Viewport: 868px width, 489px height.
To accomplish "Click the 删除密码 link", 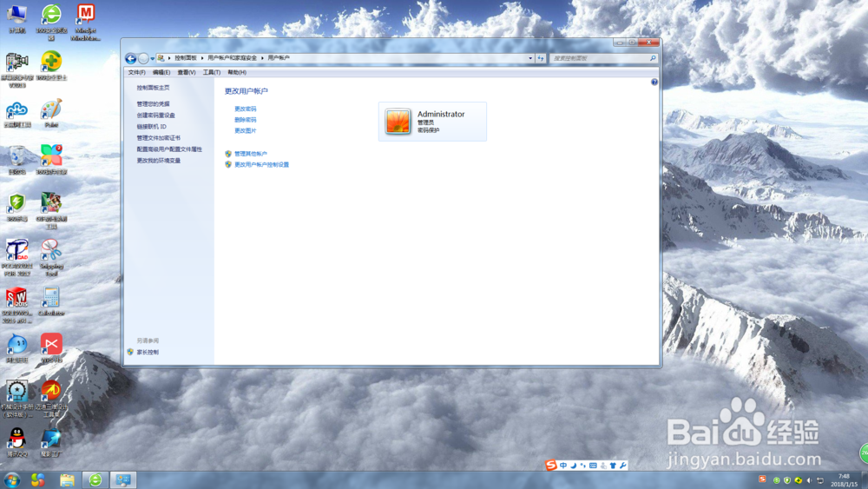I will pyautogui.click(x=246, y=120).
